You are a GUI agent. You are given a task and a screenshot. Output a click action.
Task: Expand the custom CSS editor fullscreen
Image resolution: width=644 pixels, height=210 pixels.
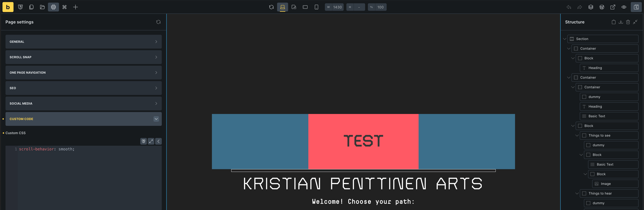pos(151,141)
